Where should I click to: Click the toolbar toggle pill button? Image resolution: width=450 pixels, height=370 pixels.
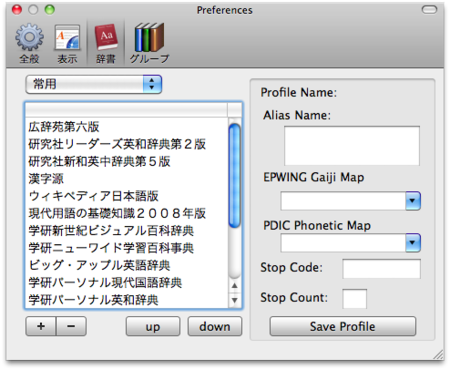pos(429,10)
